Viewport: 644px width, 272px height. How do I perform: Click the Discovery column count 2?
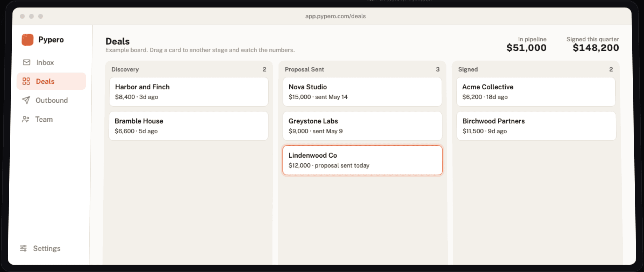264,69
